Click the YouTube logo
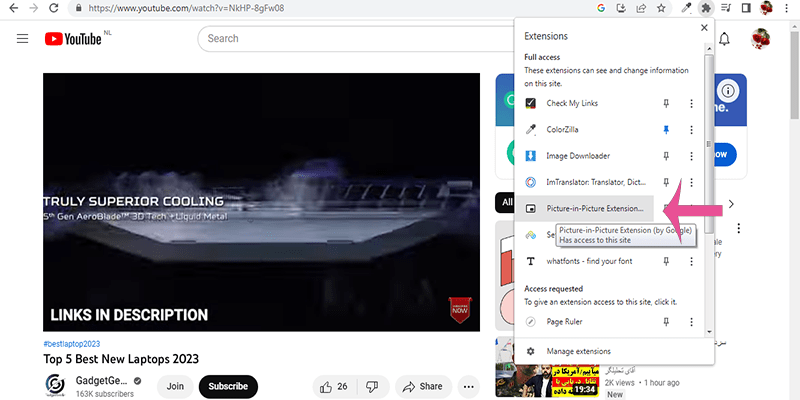The height and width of the screenshot is (400, 800). pos(73,39)
